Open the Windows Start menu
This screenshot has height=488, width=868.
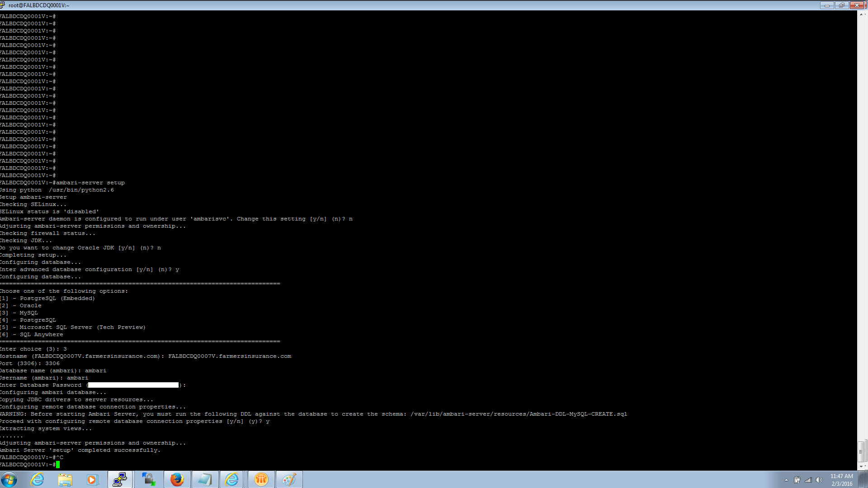pos(9,479)
